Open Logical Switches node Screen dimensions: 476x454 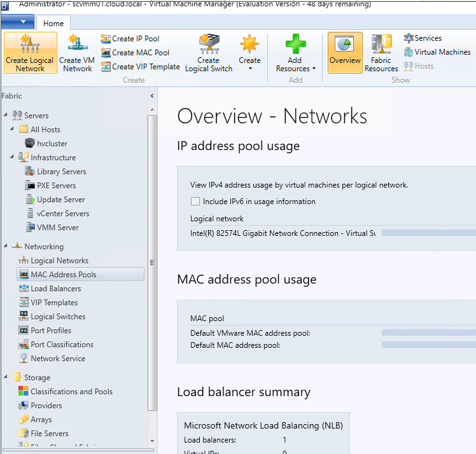52,316
